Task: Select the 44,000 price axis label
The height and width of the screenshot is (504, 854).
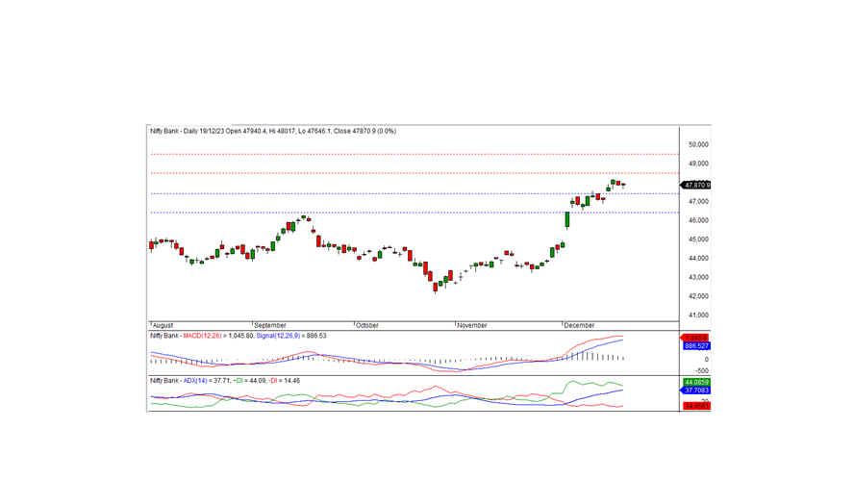Action: click(x=698, y=259)
